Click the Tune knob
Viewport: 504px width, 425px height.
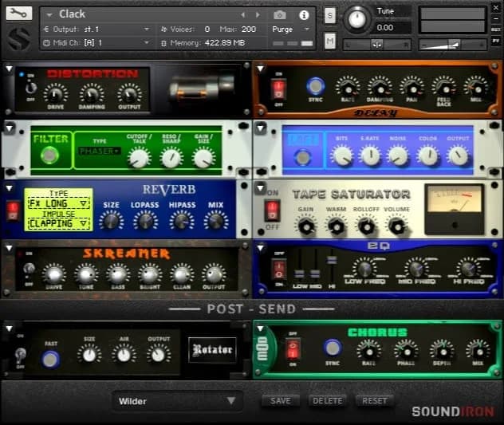356,19
